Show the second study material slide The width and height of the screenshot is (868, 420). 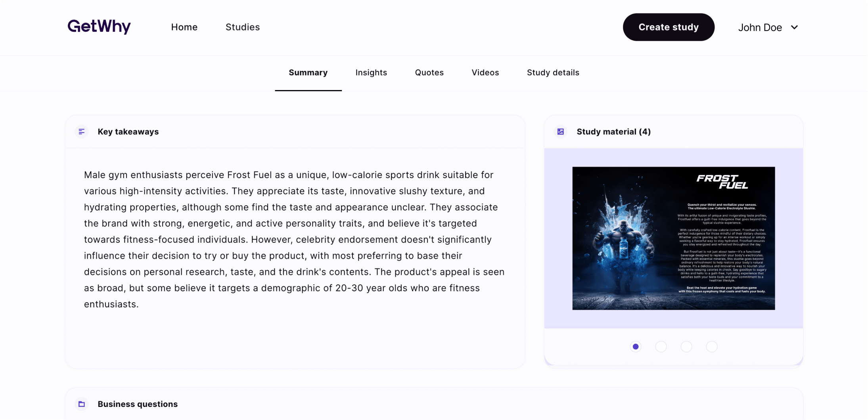pos(661,347)
